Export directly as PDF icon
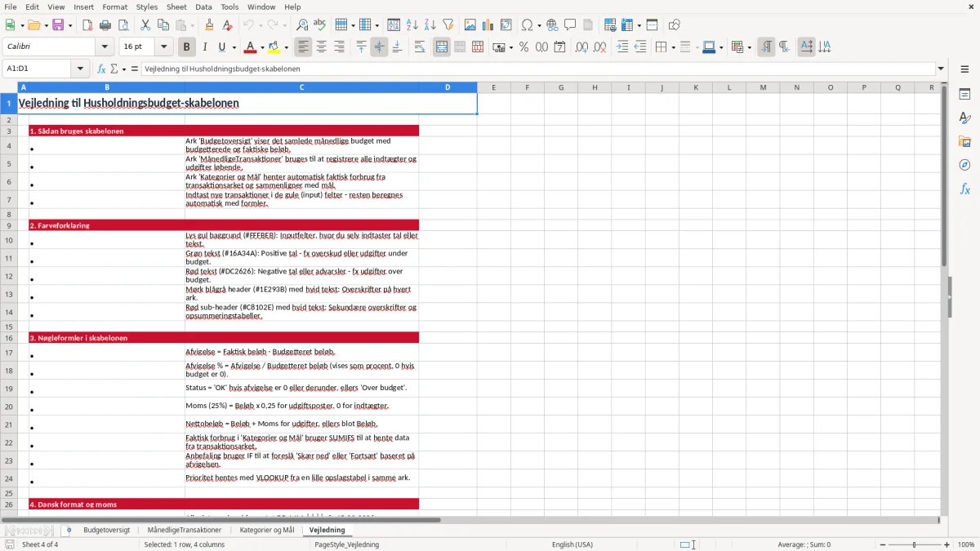 (x=87, y=25)
